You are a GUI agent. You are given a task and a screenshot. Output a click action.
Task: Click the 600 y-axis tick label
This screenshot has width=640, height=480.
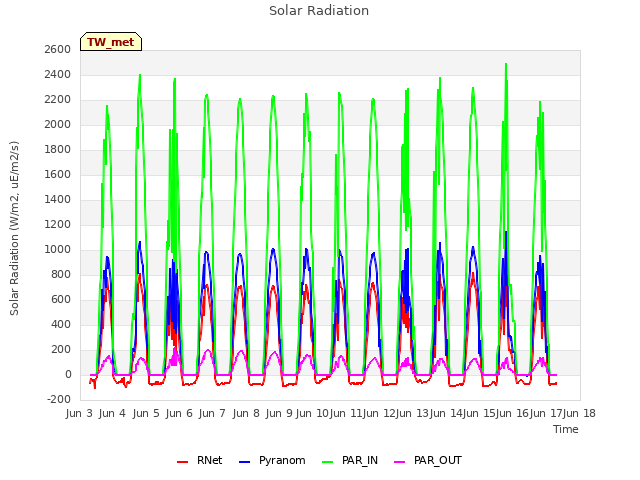click(x=62, y=300)
